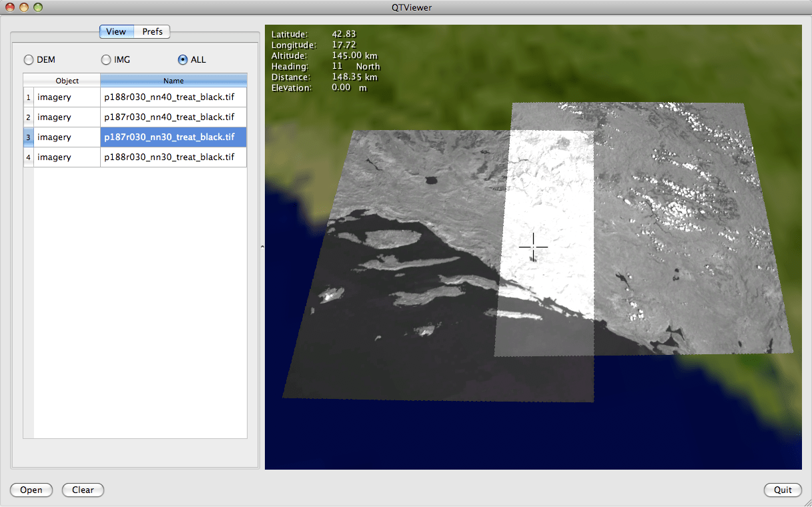Click the Object column header
The width and height of the screenshot is (812, 507).
(x=67, y=81)
